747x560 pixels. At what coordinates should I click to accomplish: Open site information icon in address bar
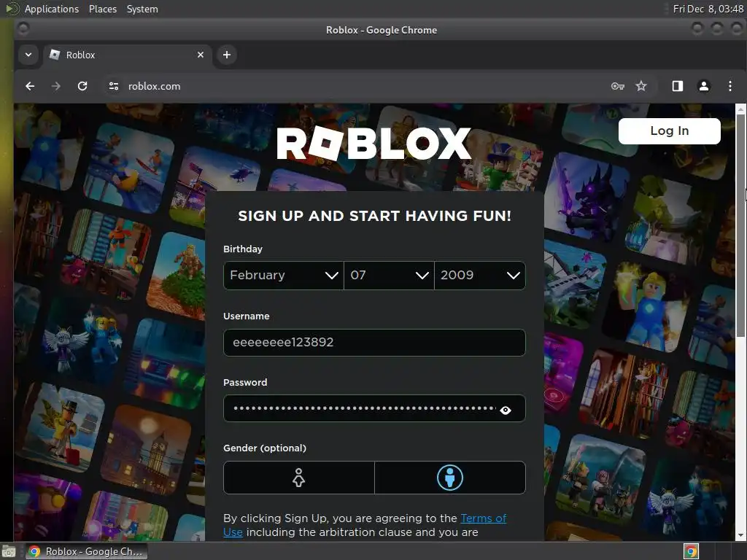(x=113, y=86)
